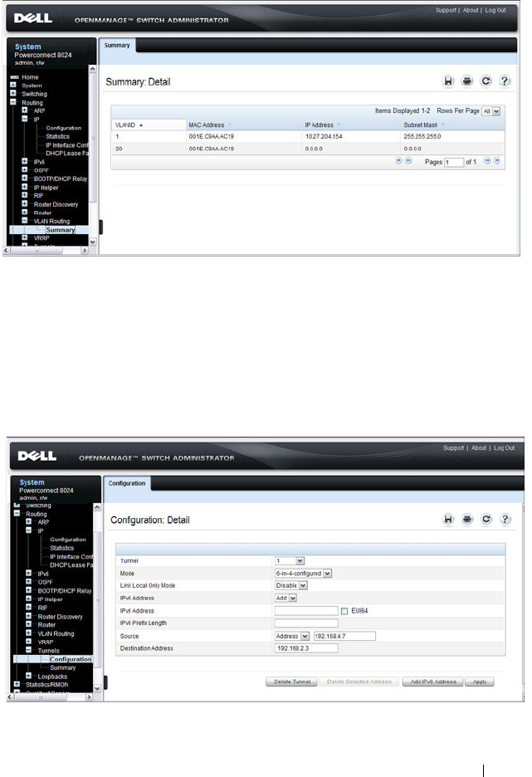Click the IP address cell 10.27.204.154
The image size is (532, 777).
324,136
